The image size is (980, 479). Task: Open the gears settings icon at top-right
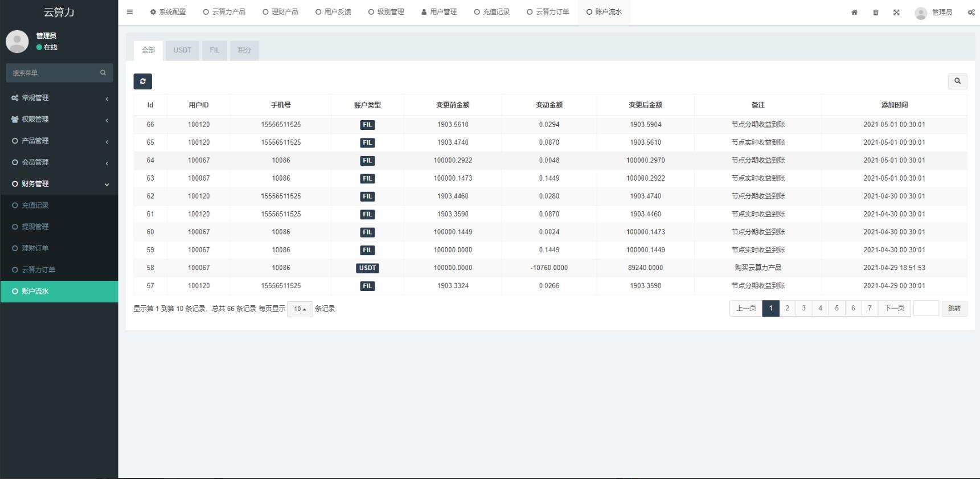pos(971,13)
